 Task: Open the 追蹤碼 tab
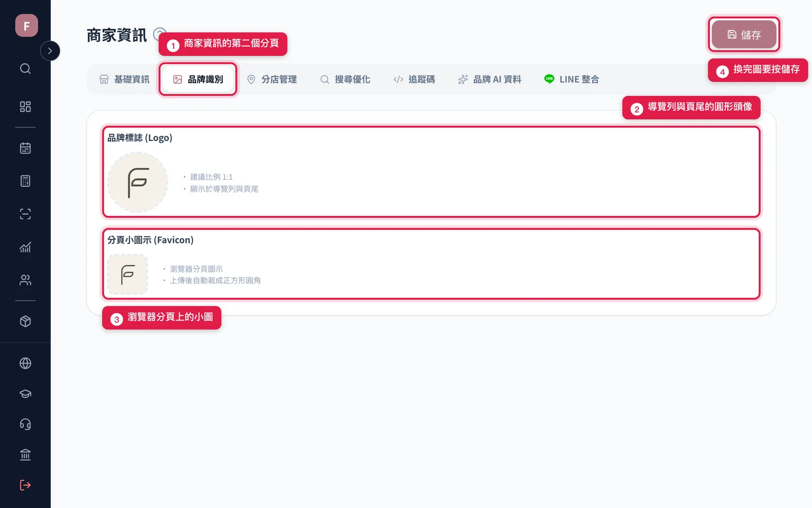pos(414,79)
